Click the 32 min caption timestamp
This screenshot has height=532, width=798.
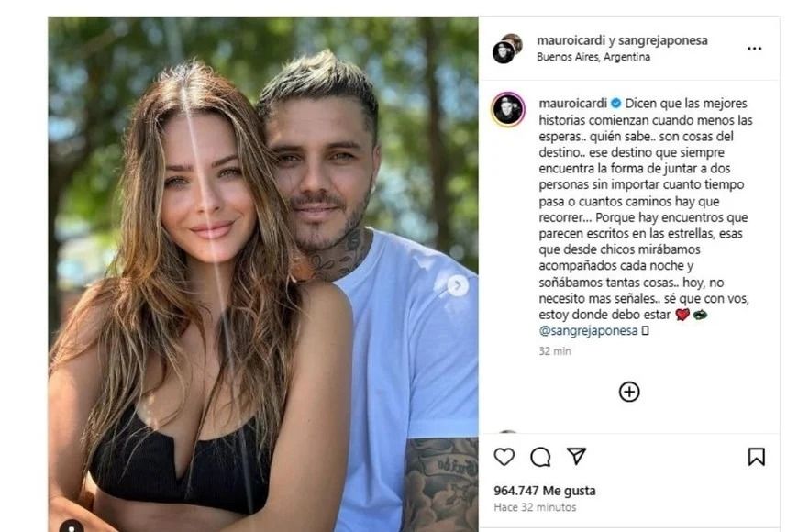555,351
